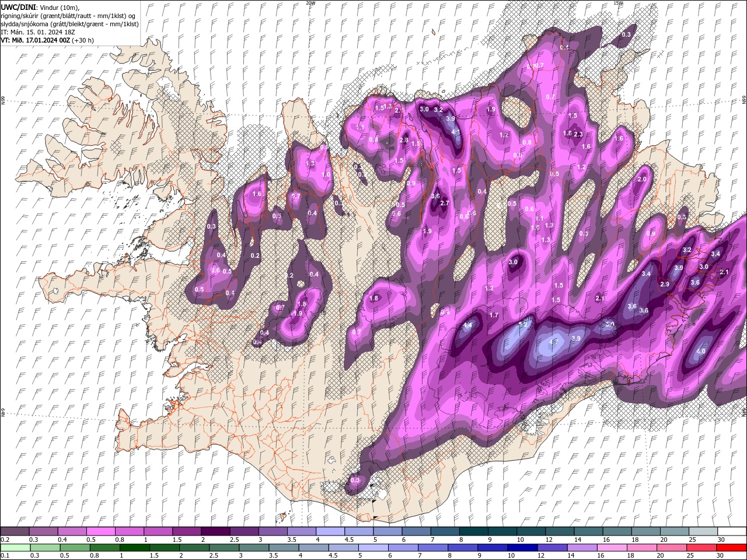Click the "1.7" precipitation value on the map
Image resolution: width=747 pixels, height=560 pixels.
[494, 315]
